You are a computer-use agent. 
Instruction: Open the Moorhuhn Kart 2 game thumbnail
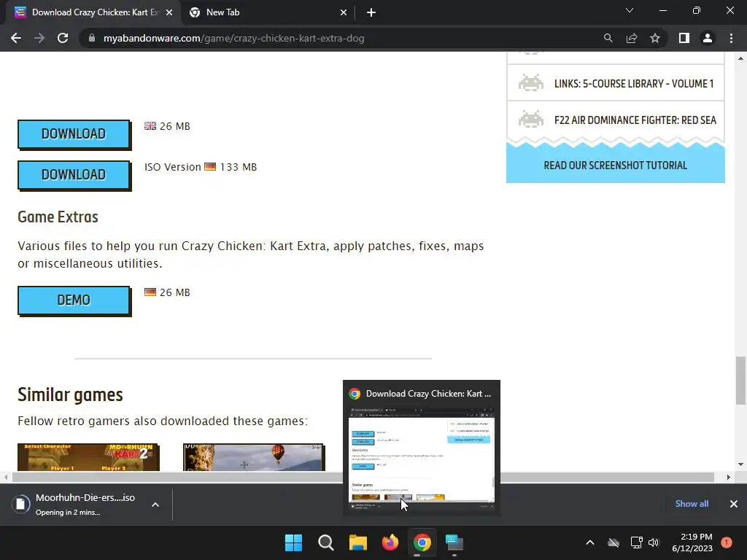(88, 457)
